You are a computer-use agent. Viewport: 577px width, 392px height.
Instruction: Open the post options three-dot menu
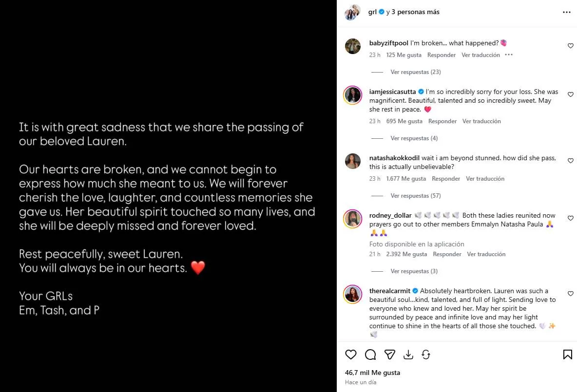tap(567, 12)
